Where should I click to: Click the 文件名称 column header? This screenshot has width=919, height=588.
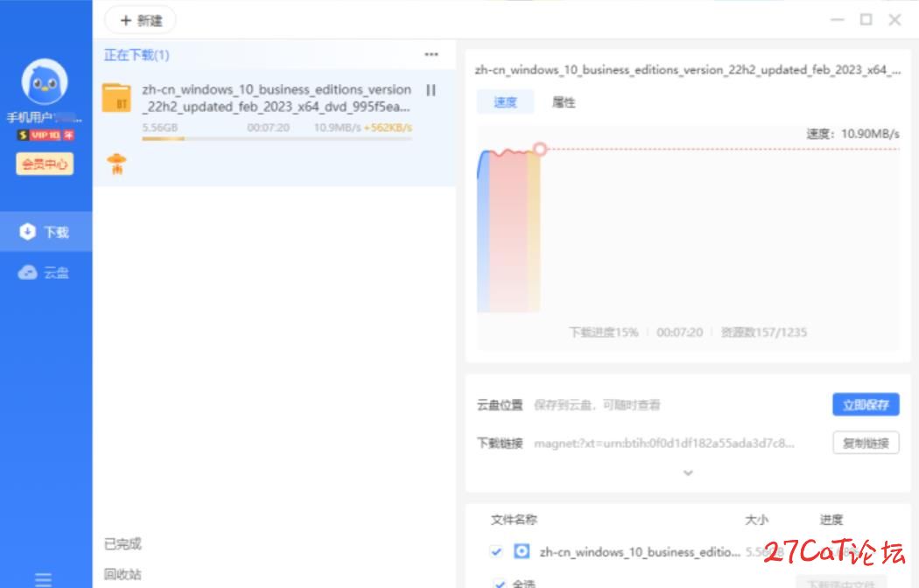click(x=514, y=520)
